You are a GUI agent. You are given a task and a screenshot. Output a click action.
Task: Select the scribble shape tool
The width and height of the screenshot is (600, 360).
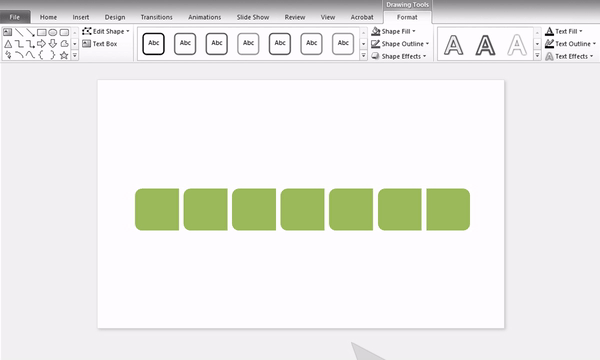8,55
